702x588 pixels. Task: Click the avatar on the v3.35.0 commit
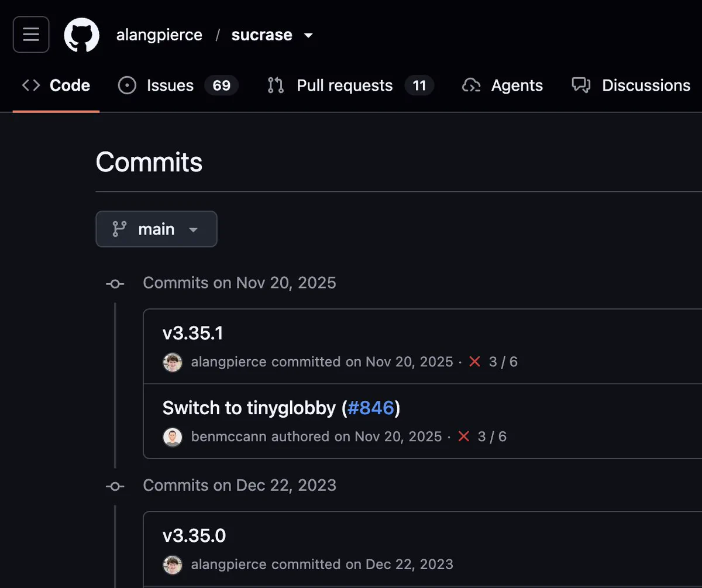(x=173, y=564)
